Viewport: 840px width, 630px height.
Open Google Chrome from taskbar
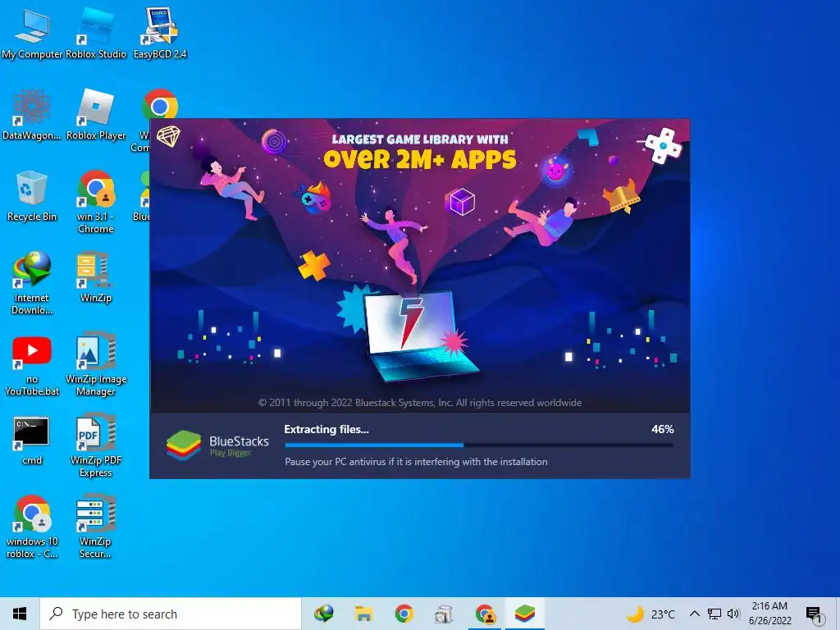(x=404, y=614)
